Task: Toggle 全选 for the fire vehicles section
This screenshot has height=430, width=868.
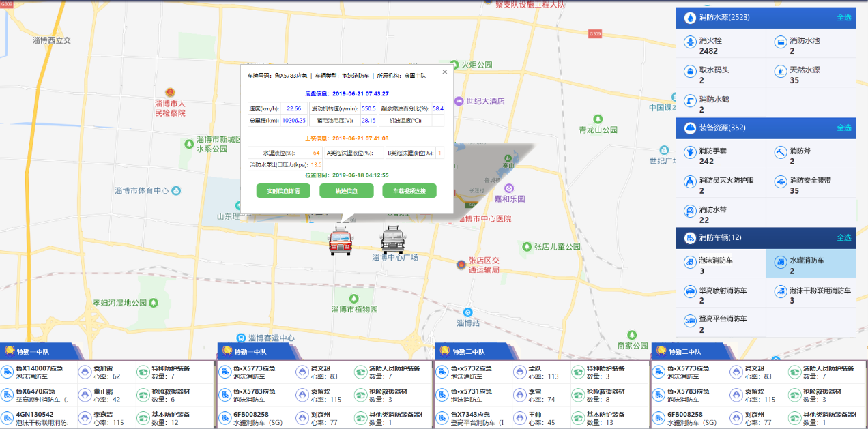Action: pyautogui.click(x=842, y=238)
